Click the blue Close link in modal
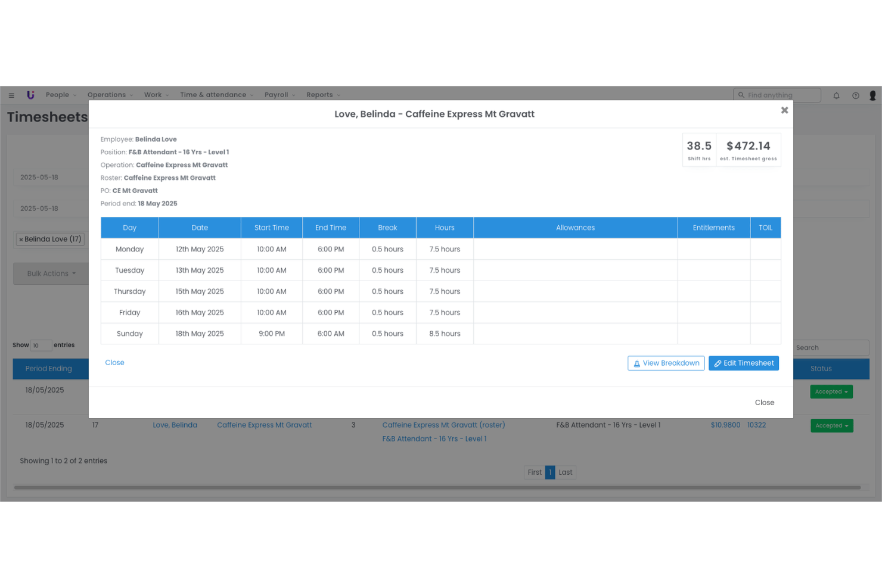This screenshot has width=882, height=588. click(x=114, y=363)
